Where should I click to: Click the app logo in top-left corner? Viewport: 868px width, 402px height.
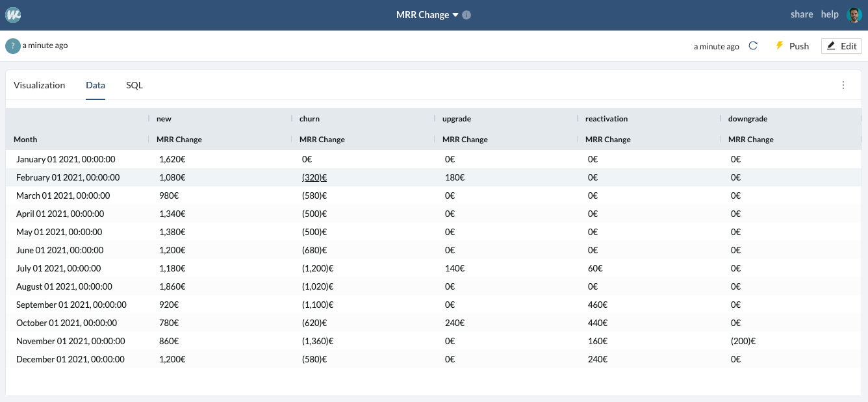[13, 15]
